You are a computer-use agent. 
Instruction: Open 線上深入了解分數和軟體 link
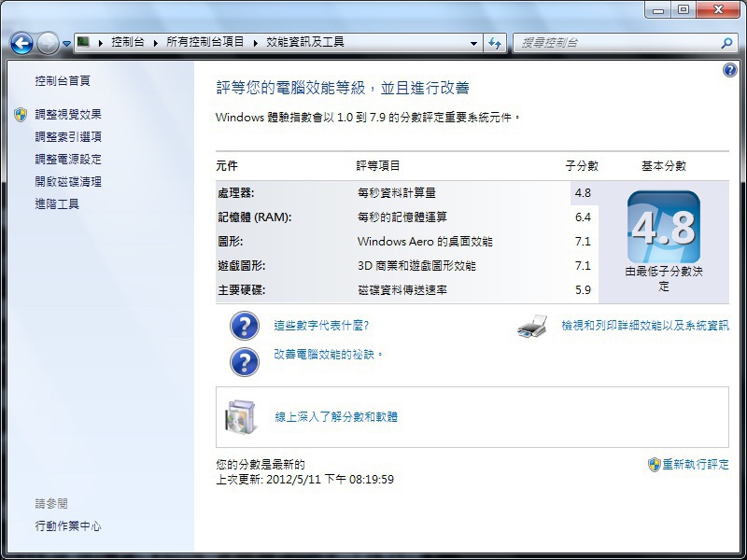click(x=336, y=417)
